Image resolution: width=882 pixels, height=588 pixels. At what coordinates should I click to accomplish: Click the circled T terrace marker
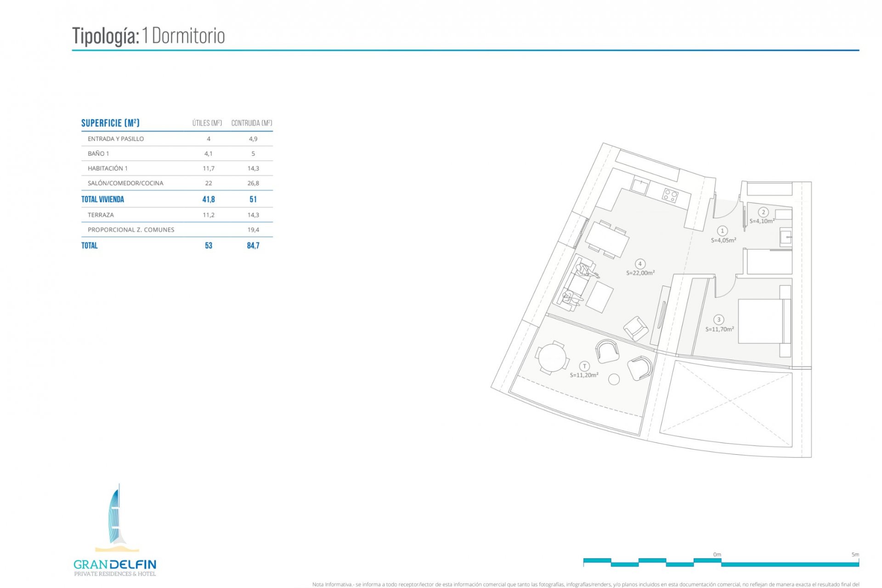point(584,366)
